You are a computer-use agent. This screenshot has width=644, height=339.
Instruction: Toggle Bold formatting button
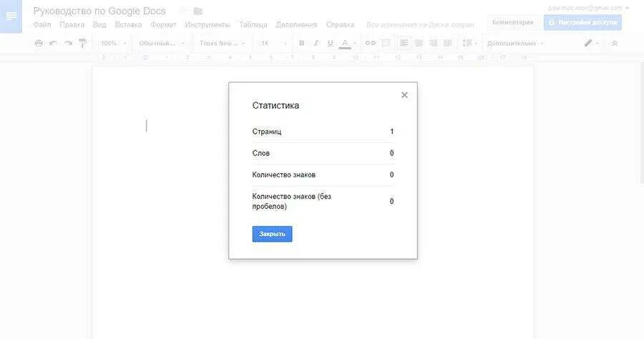[301, 43]
